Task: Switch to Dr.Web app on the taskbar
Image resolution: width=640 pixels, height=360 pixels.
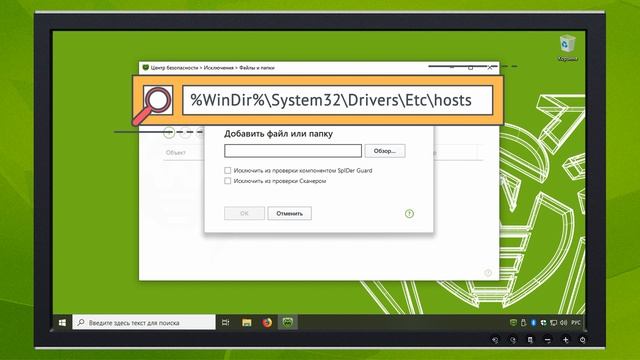Action: coord(288,322)
